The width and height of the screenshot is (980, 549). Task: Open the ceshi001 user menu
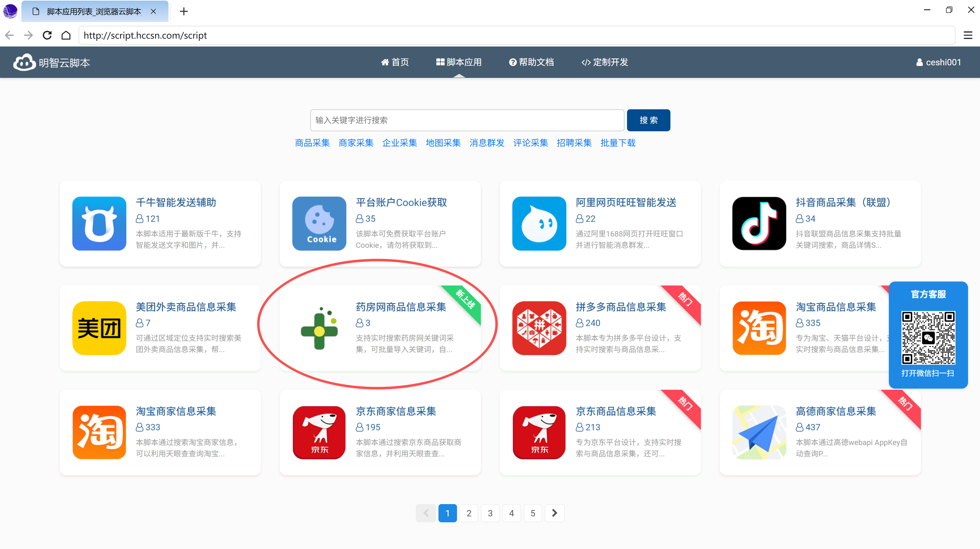(x=938, y=63)
